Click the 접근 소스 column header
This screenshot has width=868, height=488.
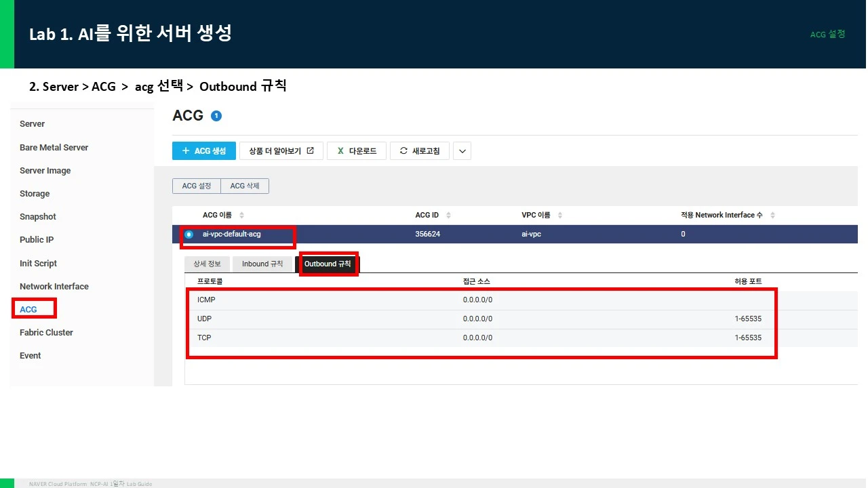(x=476, y=281)
